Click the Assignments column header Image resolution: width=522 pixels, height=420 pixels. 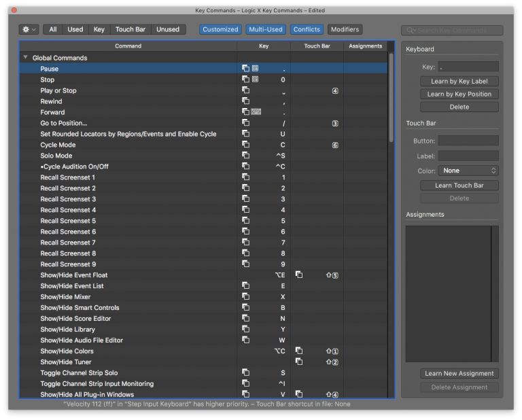[x=366, y=46]
